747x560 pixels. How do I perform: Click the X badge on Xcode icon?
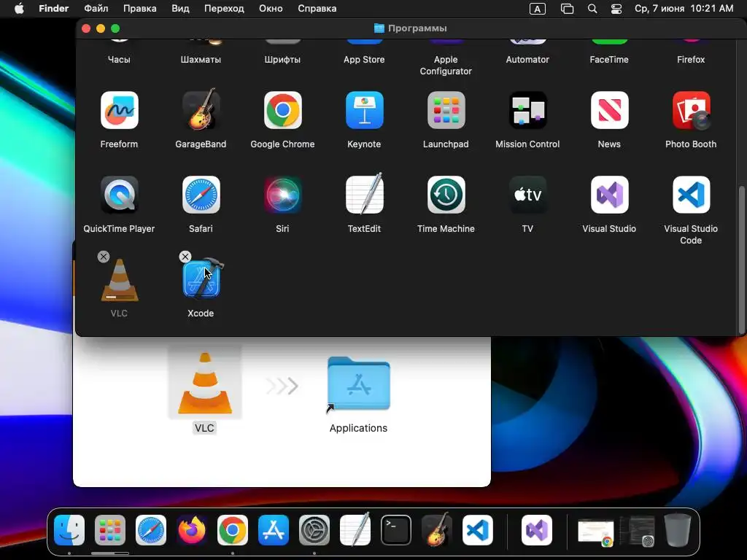coord(185,257)
